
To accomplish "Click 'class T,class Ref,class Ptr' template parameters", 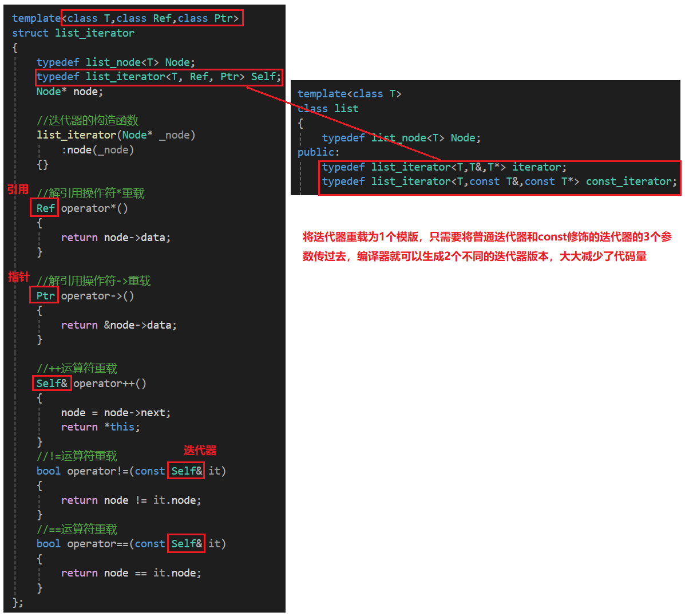I will click(x=150, y=18).
